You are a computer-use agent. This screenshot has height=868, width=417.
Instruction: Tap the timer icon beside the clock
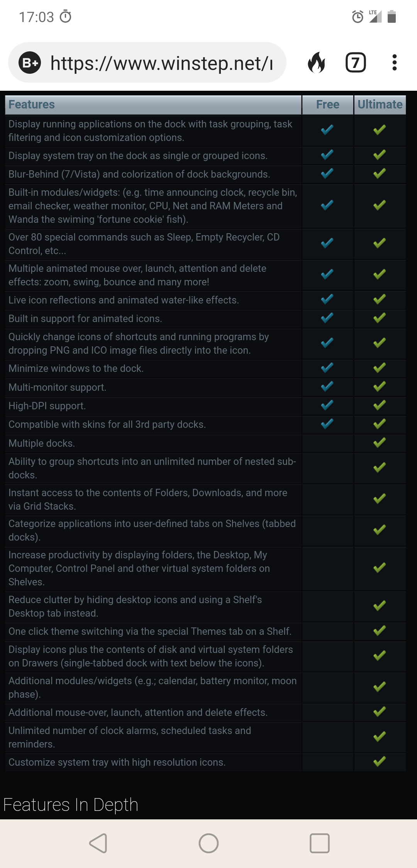point(66,17)
